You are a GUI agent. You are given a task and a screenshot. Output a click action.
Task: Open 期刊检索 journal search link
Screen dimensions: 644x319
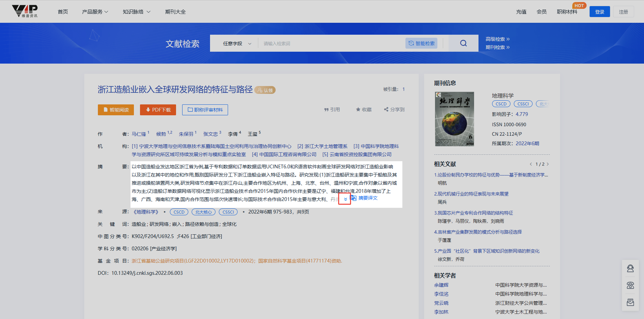point(498,47)
